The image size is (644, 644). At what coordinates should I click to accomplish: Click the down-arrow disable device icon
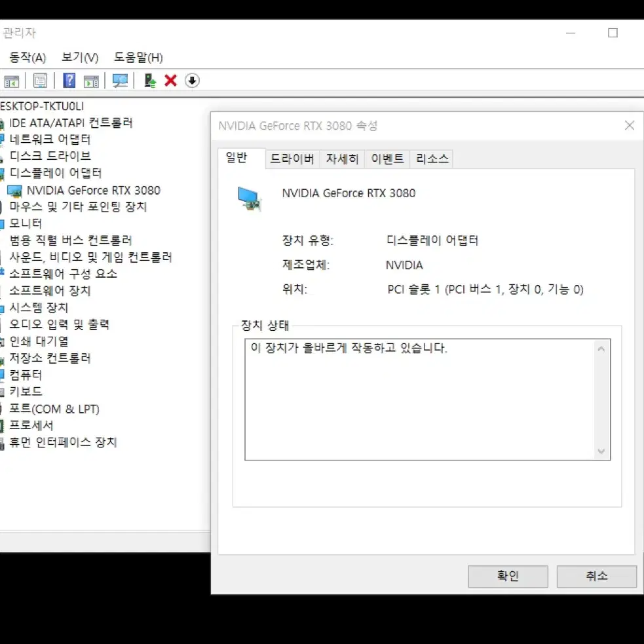(x=192, y=81)
